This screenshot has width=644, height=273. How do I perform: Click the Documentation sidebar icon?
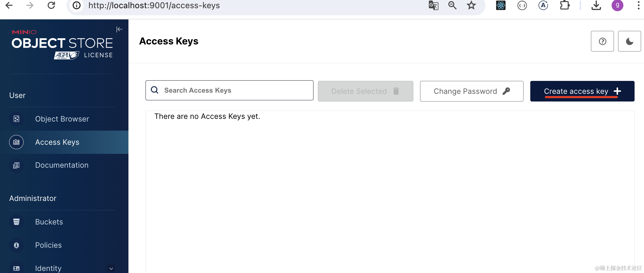tap(16, 165)
